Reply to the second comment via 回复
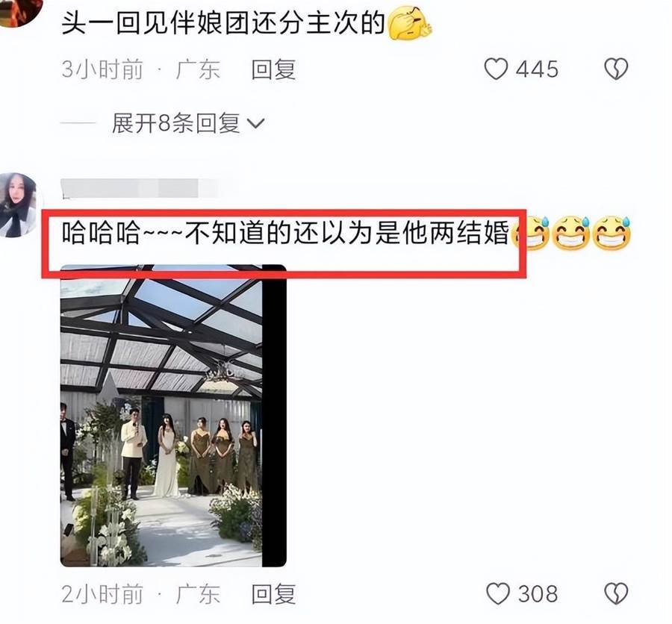 tap(273, 594)
